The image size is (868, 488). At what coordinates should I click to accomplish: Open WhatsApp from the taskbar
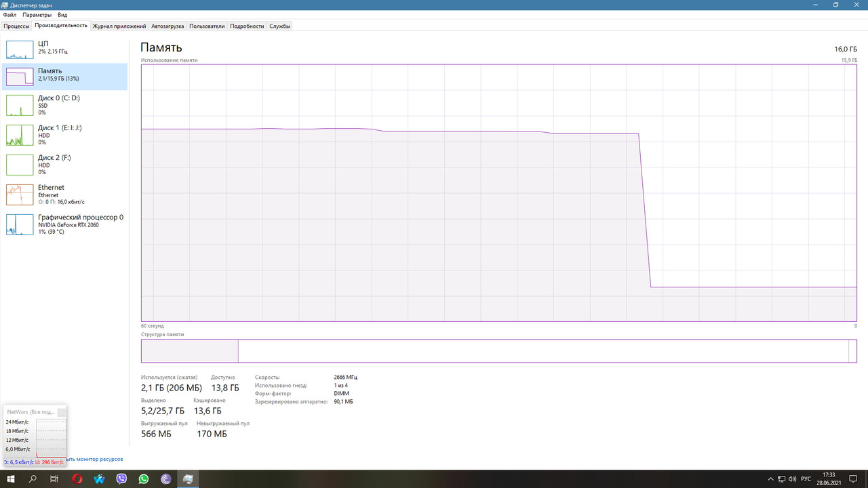144,479
